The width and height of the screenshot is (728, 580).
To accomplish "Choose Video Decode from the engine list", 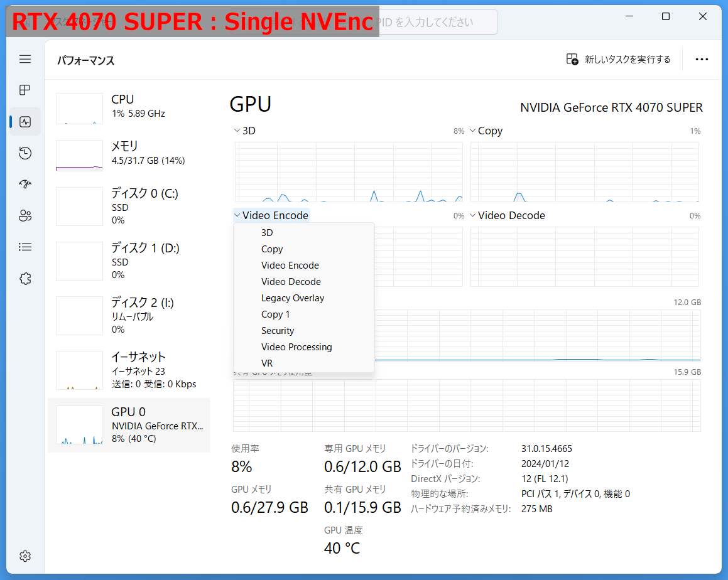I will pyautogui.click(x=303, y=282).
